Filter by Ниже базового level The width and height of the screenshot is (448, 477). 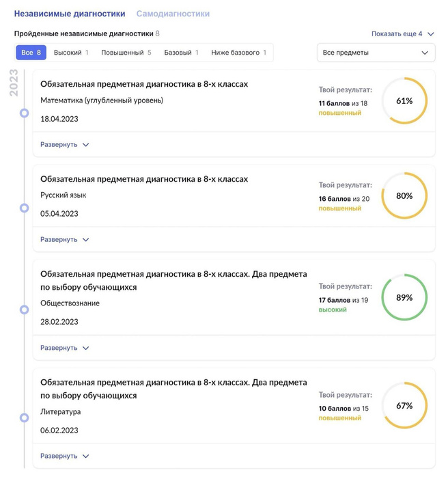tap(239, 53)
